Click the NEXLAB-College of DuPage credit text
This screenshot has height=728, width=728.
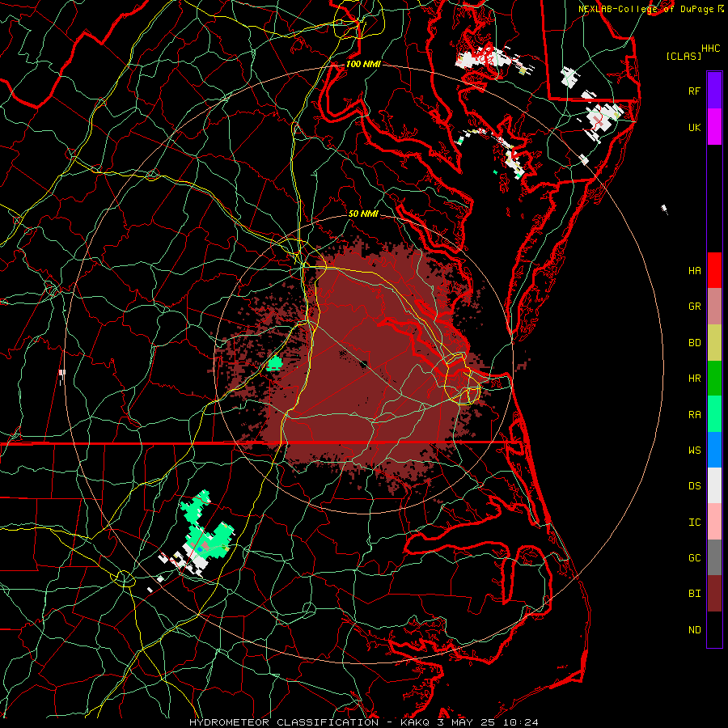645,9
